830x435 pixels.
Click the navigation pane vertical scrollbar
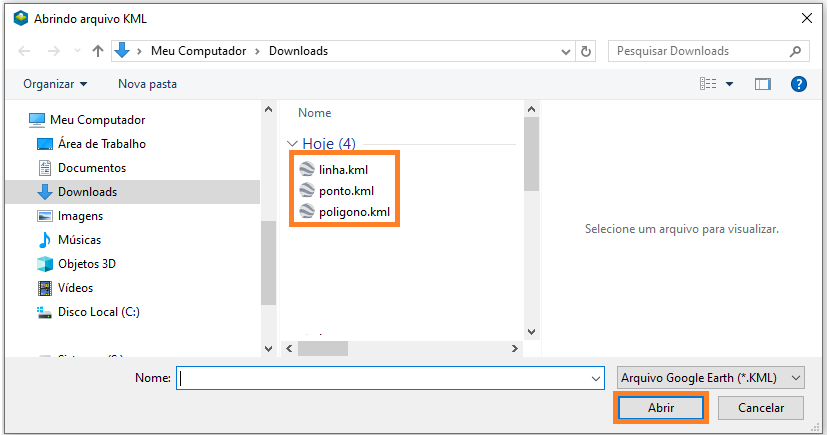[x=268, y=260]
